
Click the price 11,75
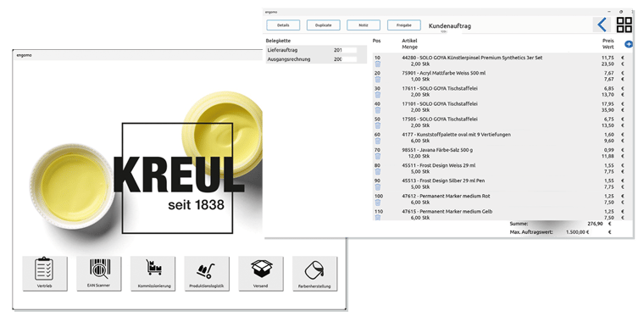tap(608, 58)
